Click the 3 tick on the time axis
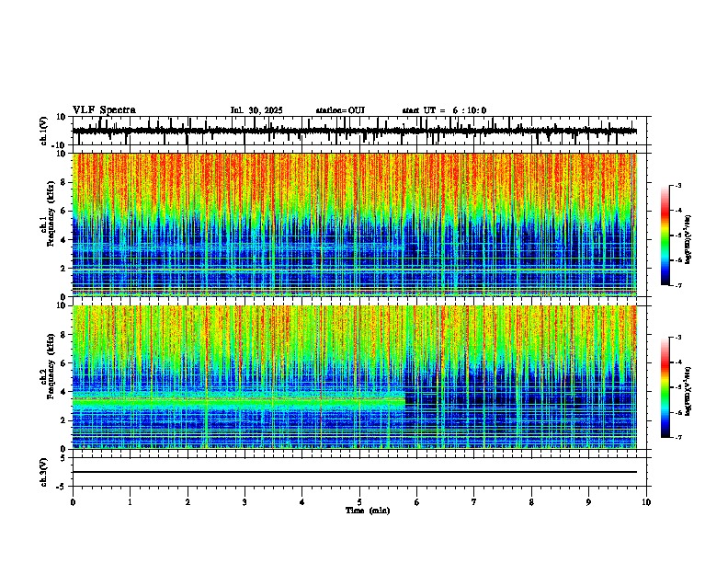 point(245,502)
